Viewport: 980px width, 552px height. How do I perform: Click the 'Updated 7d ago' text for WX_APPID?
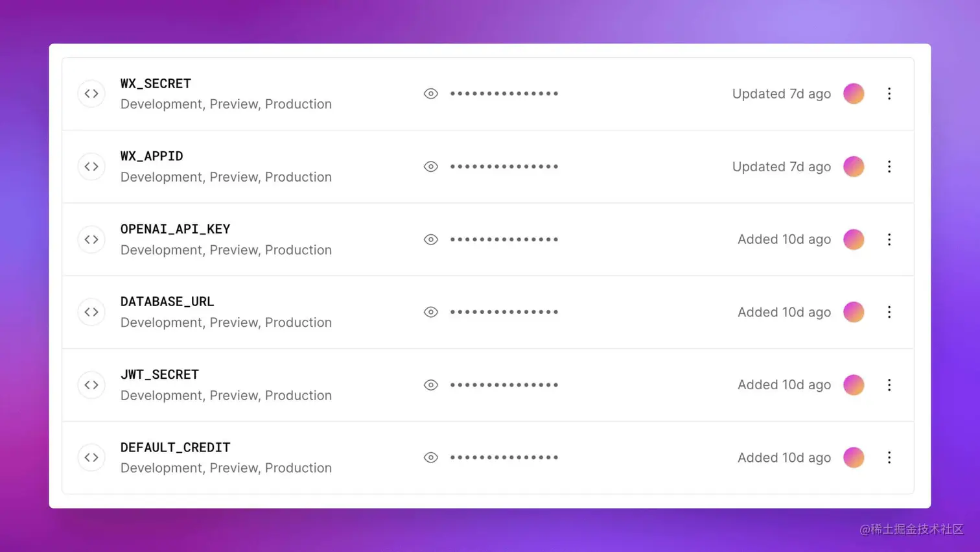[x=781, y=166]
